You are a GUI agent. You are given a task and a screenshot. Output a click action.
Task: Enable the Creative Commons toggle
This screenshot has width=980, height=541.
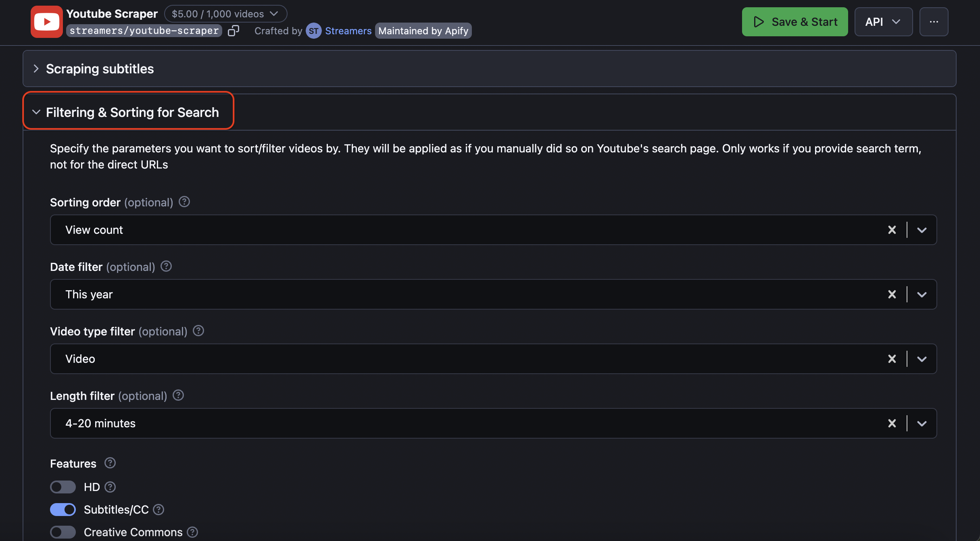pyautogui.click(x=63, y=532)
